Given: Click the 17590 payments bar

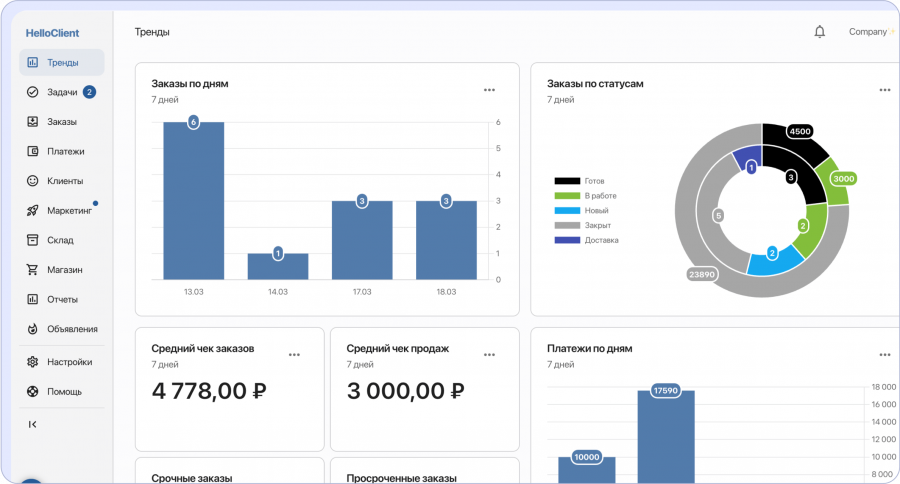Looking at the screenshot, I should (x=666, y=436).
